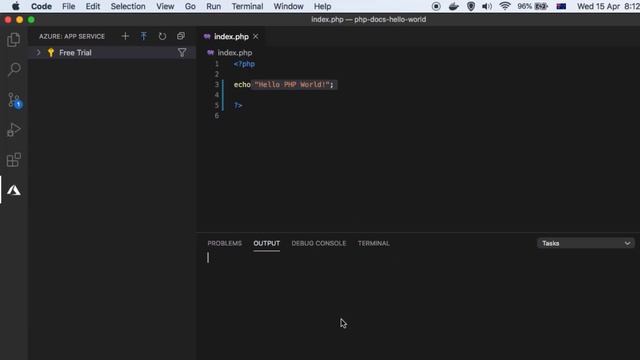Open the Run and Debug view
The height and width of the screenshot is (360, 640).
tap(14, 130)
